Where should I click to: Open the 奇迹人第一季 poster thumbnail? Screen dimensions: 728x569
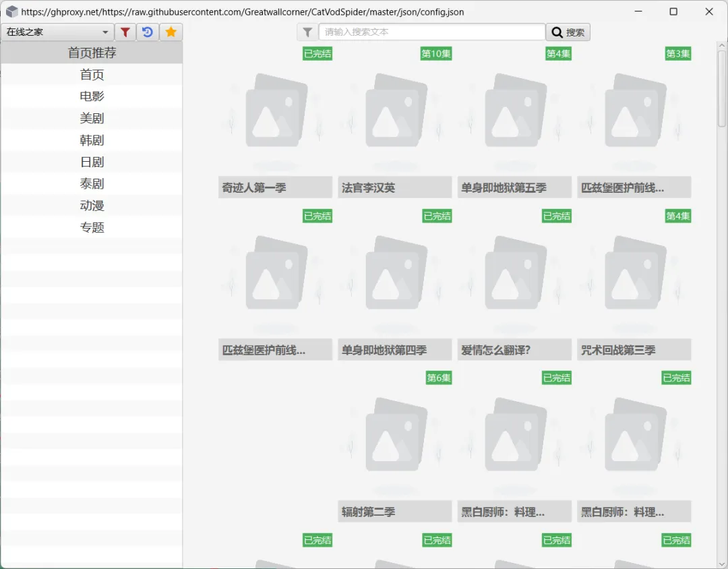275,111
